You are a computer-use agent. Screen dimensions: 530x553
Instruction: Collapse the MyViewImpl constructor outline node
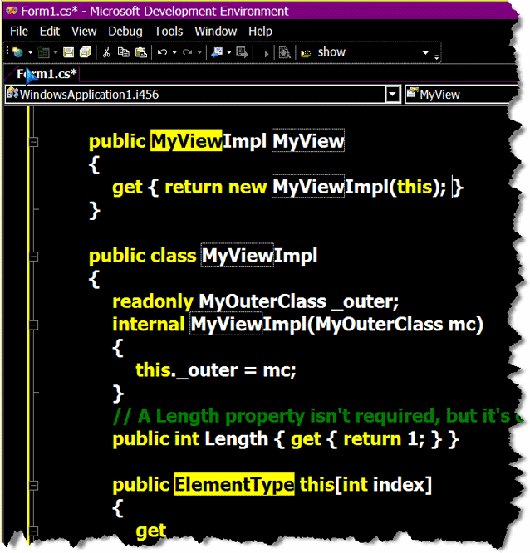(33, 325)
